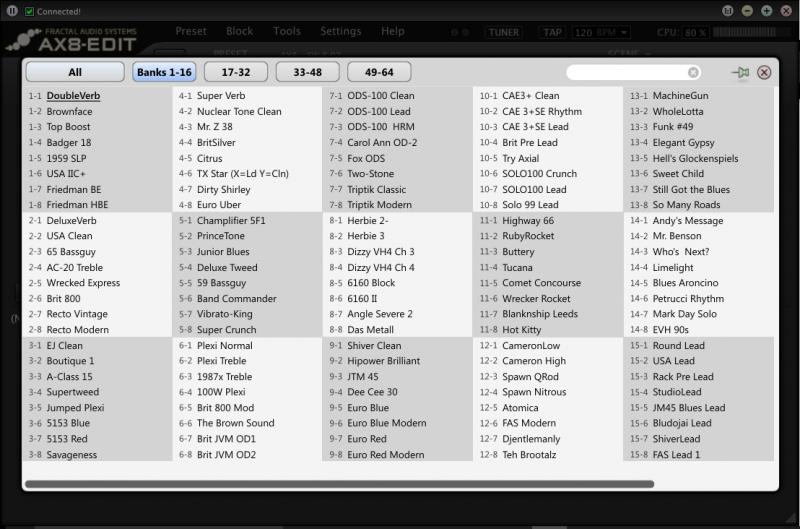Switch to banks 33-48 tab

307,72
